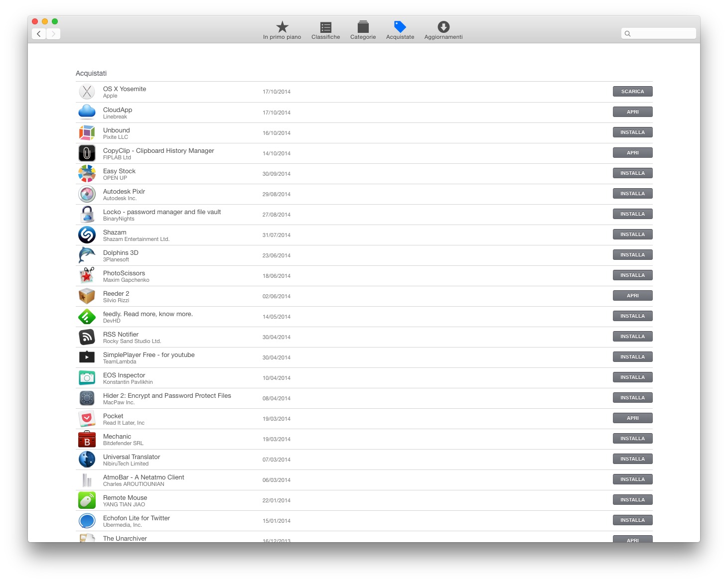
Task: Click the EOS Inspector camera icon
Action: pyautogui.click(x=87, y=377)
